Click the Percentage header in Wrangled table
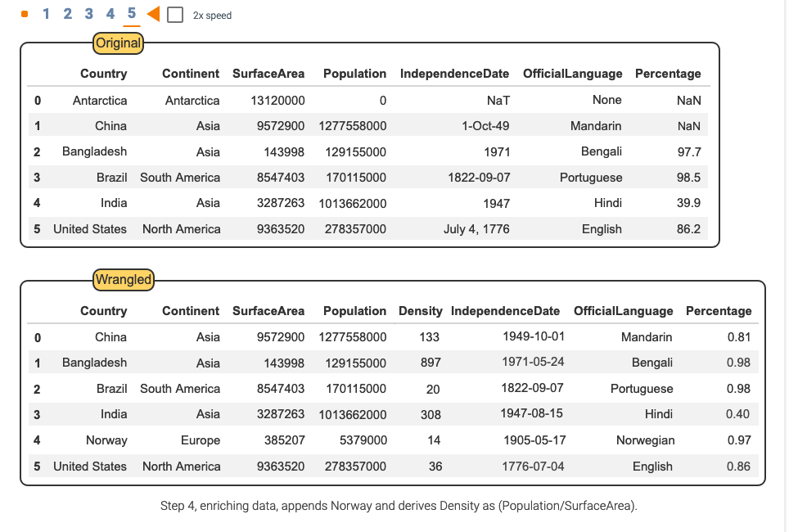This screenshot has height=532, width=798. [x=718, y=311]
